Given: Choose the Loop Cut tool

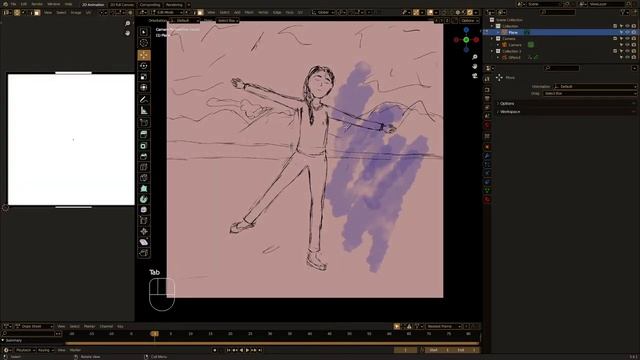Looking at the screenshot, I should [x=144, y=167].
